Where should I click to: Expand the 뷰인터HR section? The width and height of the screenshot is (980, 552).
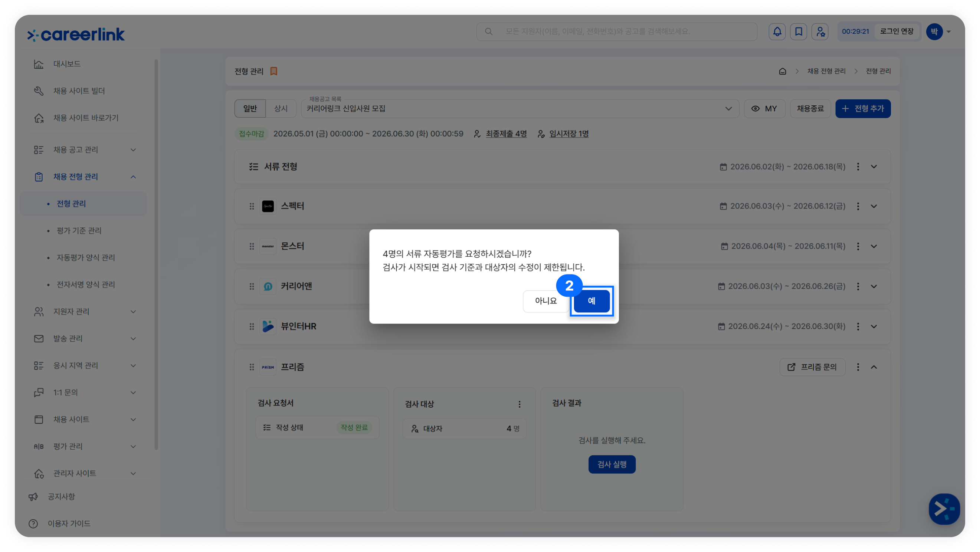click(874, 326)
